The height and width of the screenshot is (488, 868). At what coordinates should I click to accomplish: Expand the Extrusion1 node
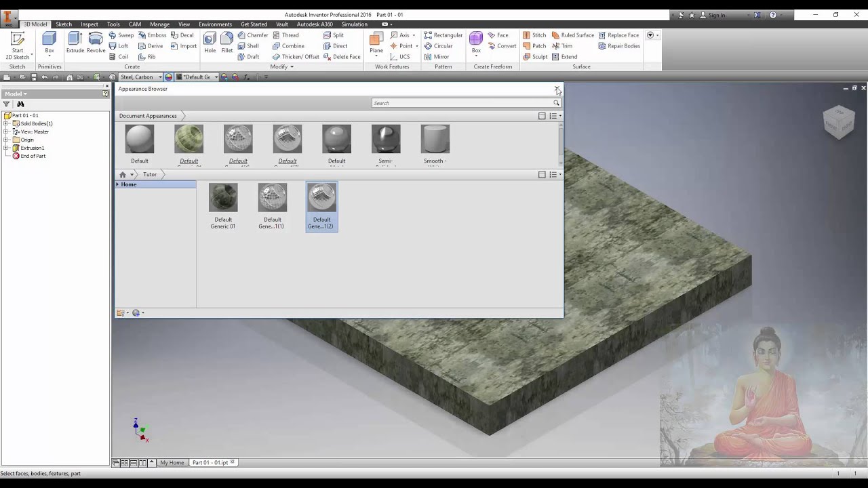tap(6, 148)
